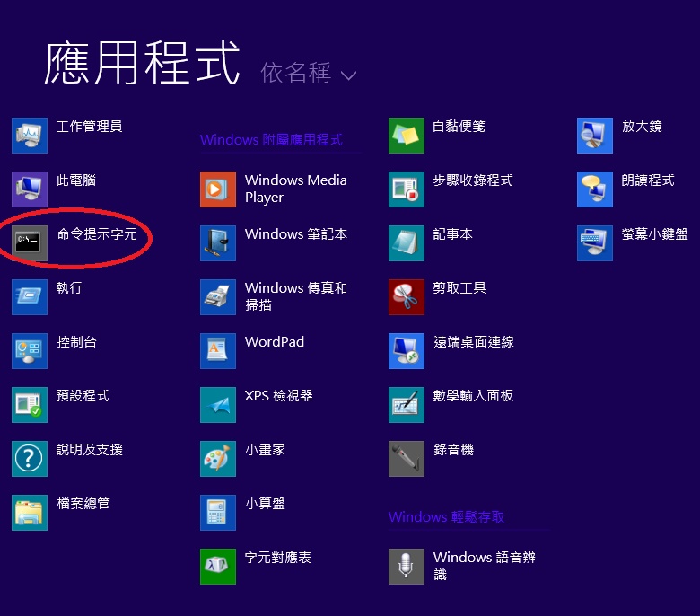Screen dimensions: 700x616
Task: Click the Windows Media Player text label
Action: pos(296,189)
